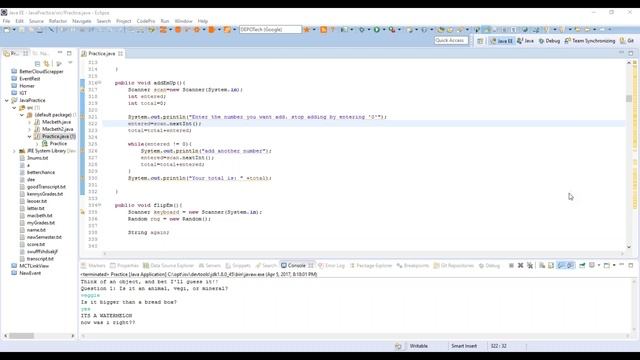Click the Quick Access search field
640x360 pixels.
(x=450, y=40)
